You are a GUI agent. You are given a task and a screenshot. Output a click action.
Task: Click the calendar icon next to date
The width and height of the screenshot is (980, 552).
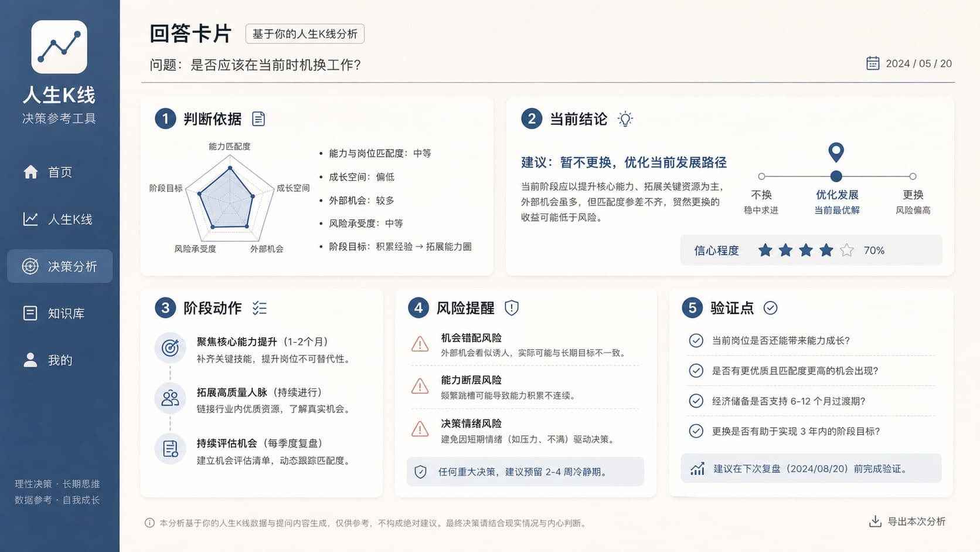click(873, 63)
